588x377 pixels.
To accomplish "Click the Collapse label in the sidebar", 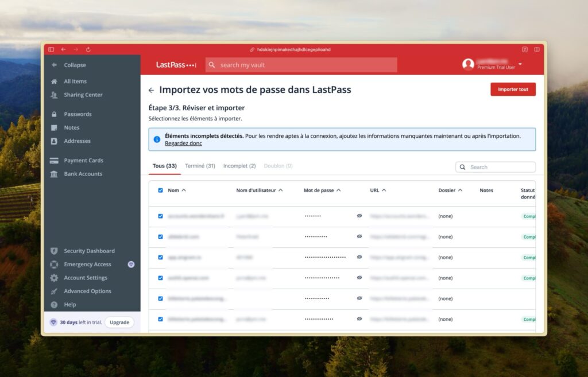I will coord(75,65).
